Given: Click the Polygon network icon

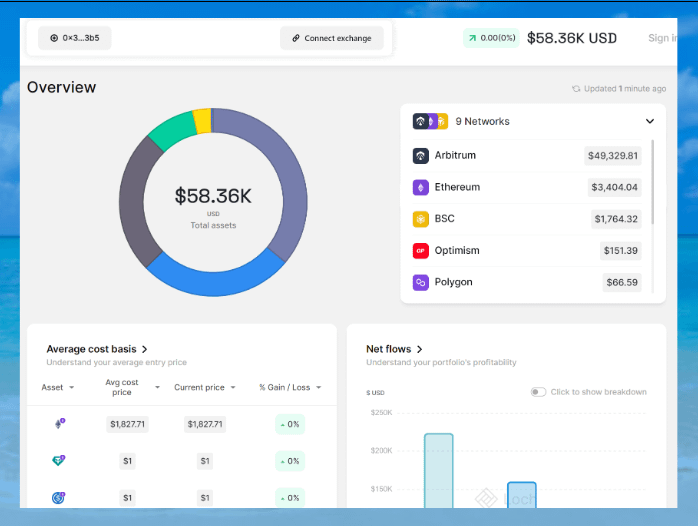Looking at the screenshot, I should 421,283.
